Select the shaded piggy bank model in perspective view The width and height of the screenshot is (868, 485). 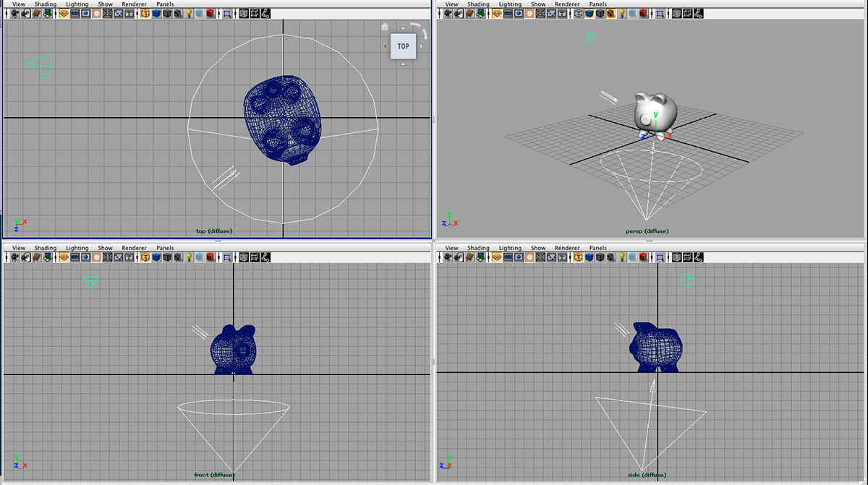pyautogui.click(x=655, y=110)
